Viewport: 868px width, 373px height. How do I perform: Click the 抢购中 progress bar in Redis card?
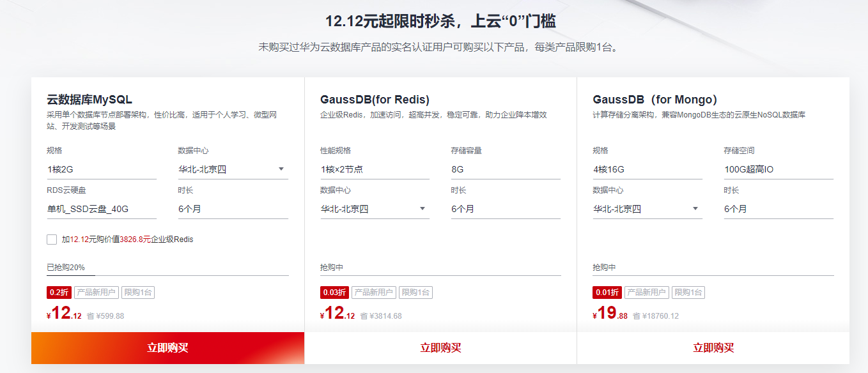440,275
